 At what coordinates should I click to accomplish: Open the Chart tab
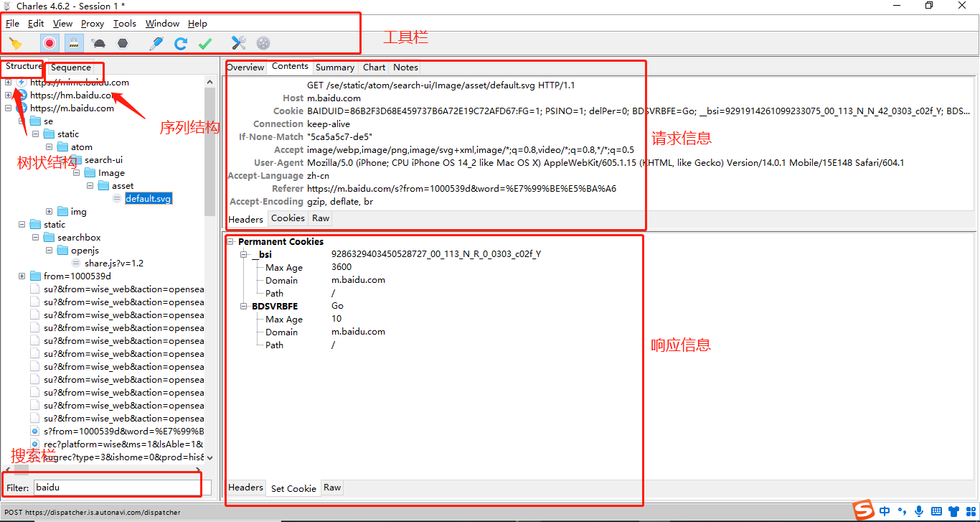coord(374,67)
